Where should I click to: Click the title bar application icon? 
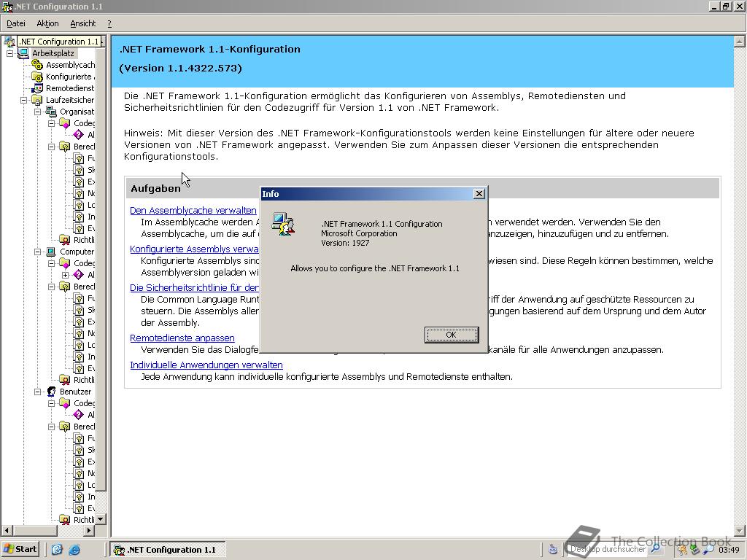[x=7, y=7]
